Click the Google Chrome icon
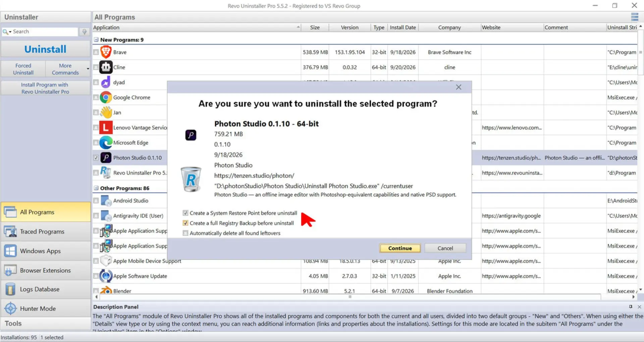This screenshot has height=342, width=644. pos(106,97)
